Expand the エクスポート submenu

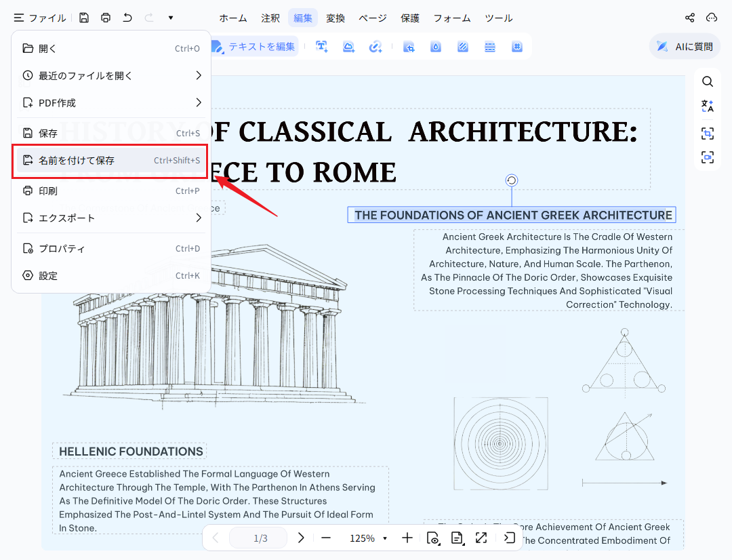pyautogui.click(x=111, y=218)
